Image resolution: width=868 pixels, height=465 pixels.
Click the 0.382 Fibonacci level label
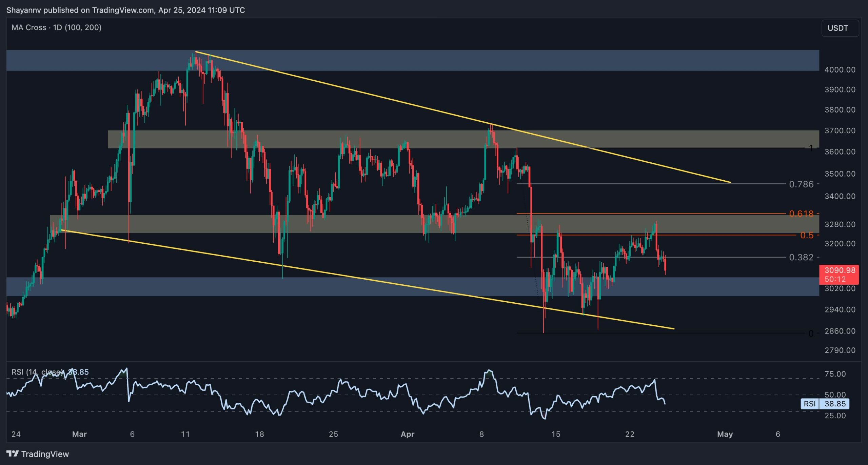pyautogui.click(x=801, y=257)
